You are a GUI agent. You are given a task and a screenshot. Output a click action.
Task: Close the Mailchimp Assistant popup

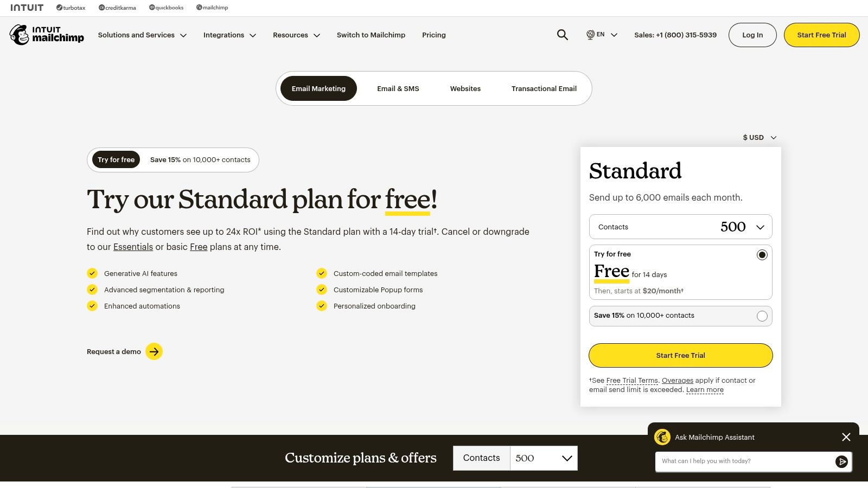coord(846,437)
